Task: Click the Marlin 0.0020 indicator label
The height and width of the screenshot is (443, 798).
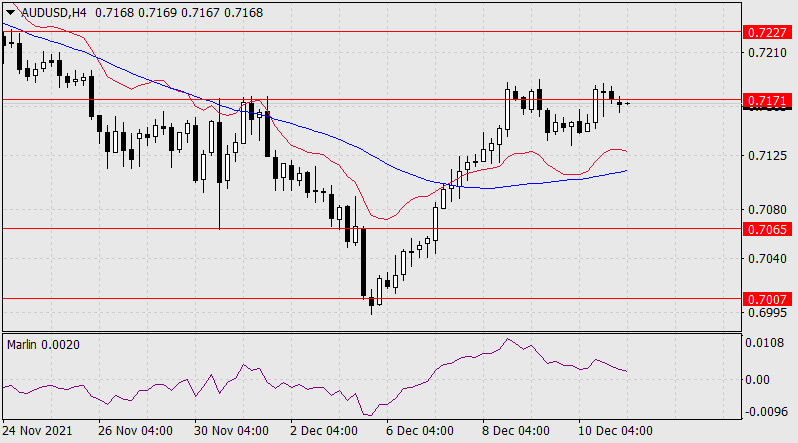Action: (43, 345)
